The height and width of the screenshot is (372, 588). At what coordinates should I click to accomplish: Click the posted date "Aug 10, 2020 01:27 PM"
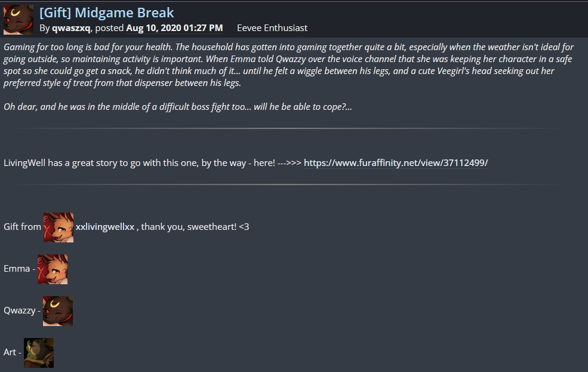174,28
